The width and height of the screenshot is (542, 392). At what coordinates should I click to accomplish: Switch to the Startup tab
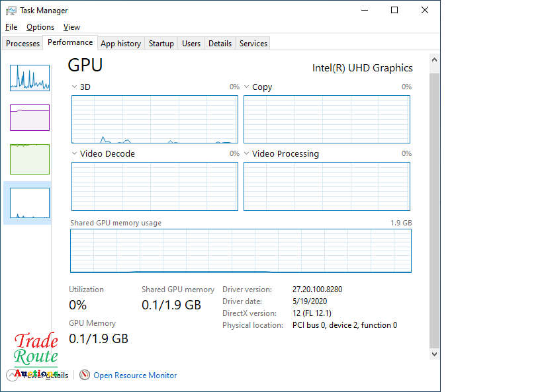coord(161,44)
